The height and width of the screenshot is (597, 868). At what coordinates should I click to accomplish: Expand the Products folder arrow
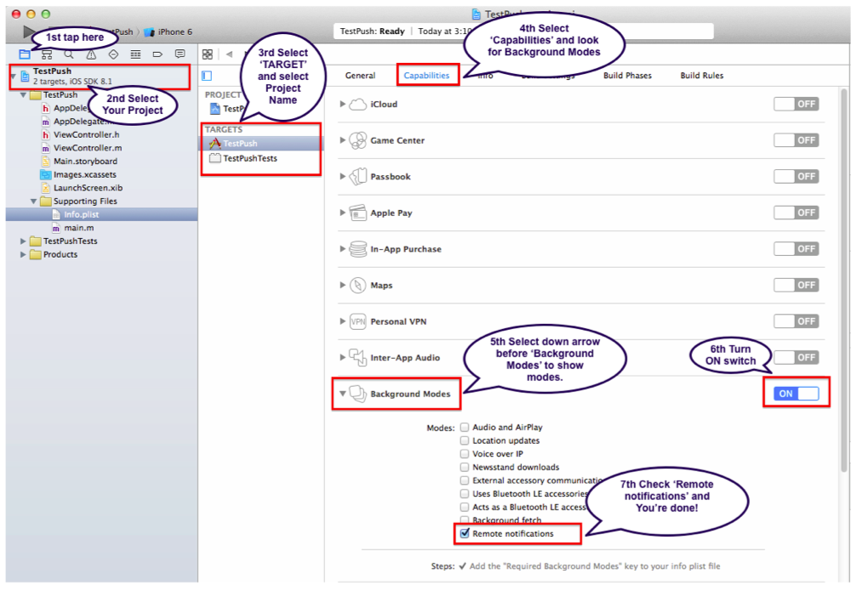[x=23, y=254]
